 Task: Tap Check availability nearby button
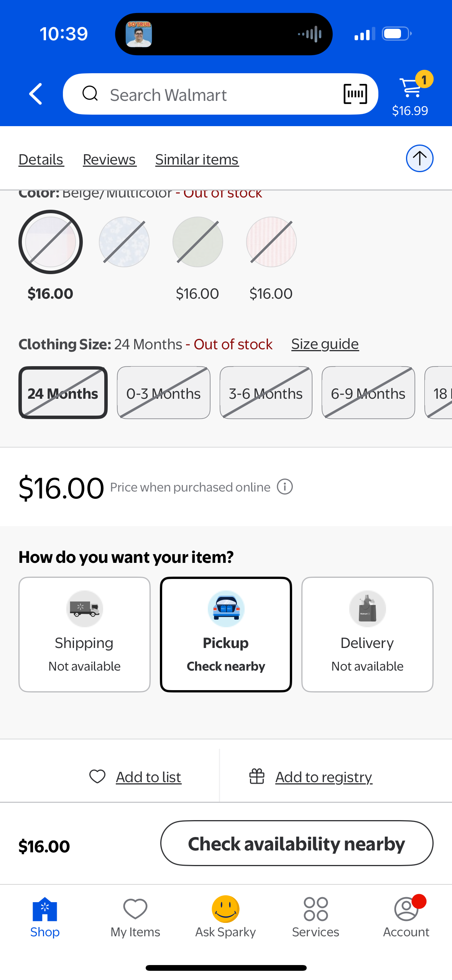click(x=297, y=843)
